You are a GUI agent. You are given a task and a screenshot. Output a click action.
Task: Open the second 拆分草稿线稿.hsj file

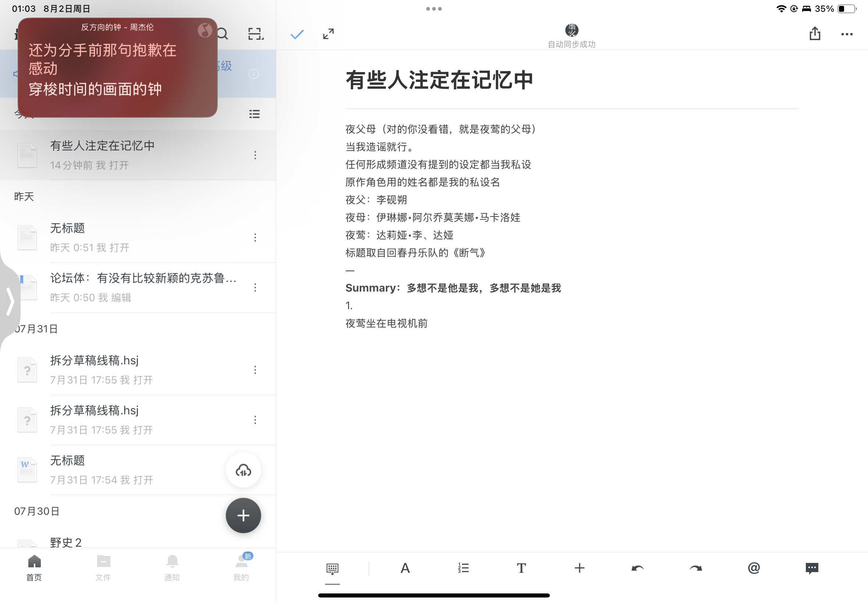138,420
